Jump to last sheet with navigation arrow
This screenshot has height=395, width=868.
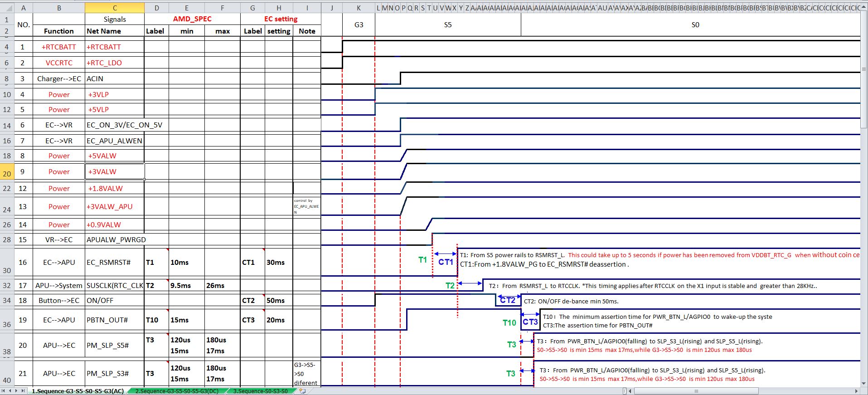pos(23,391)
